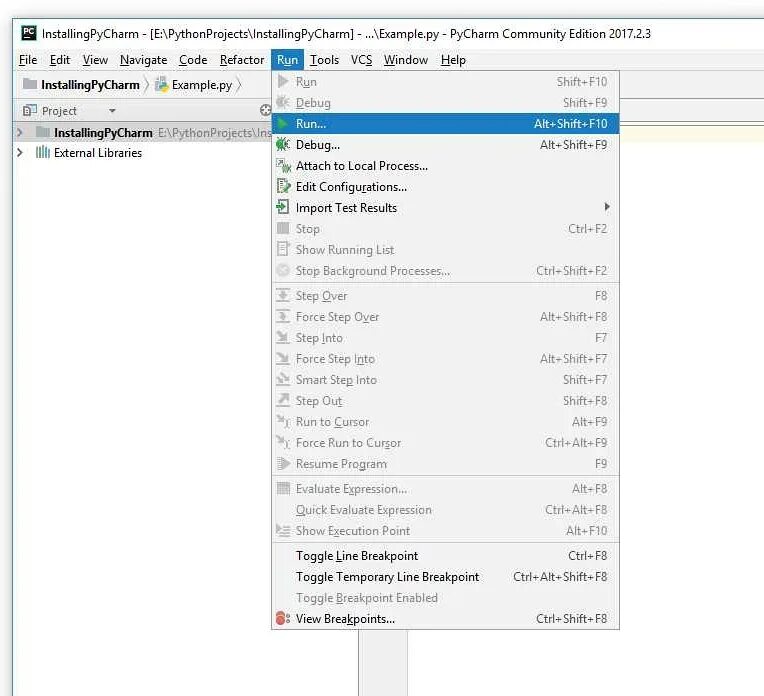This screenshot has width=764, height=696.
Task: Open the VCS menu
Action: pyautogui.click(x=362, y=60)
